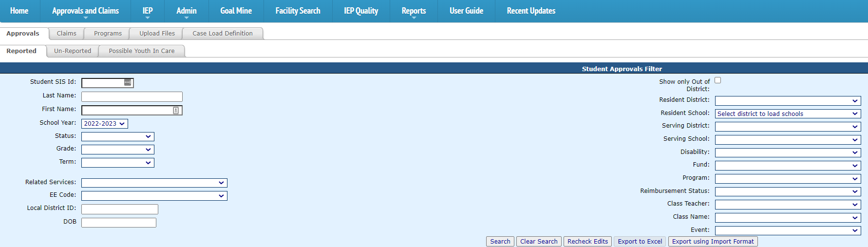This screenshot has height=247, width=868.
Task: Click the contact icon in First Name field
Action: [176, 111]
